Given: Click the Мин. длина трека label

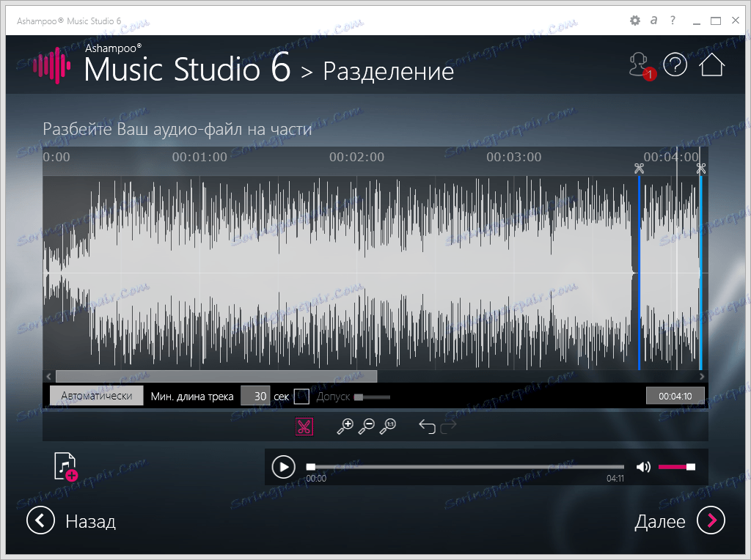Looking at the screenshot, I should coord(192,397).
